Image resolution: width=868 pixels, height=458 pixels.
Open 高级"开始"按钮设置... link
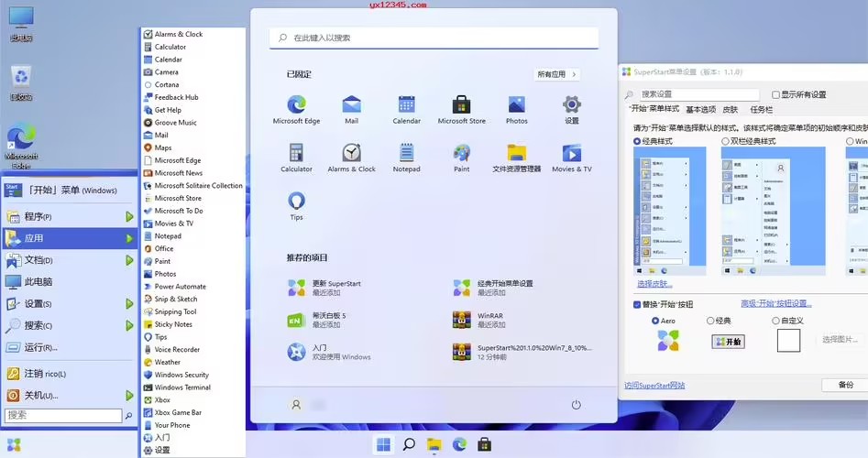point(776,304)
